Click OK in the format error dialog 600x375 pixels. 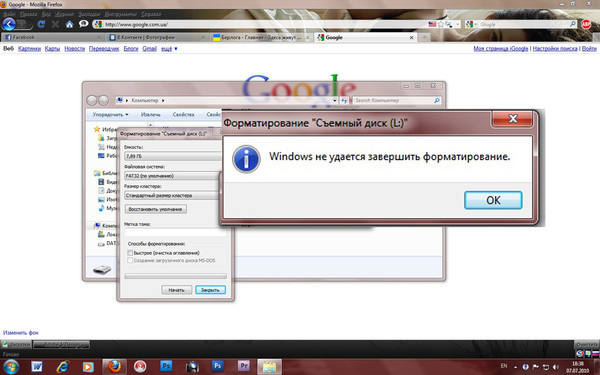[x=493, y=200]
